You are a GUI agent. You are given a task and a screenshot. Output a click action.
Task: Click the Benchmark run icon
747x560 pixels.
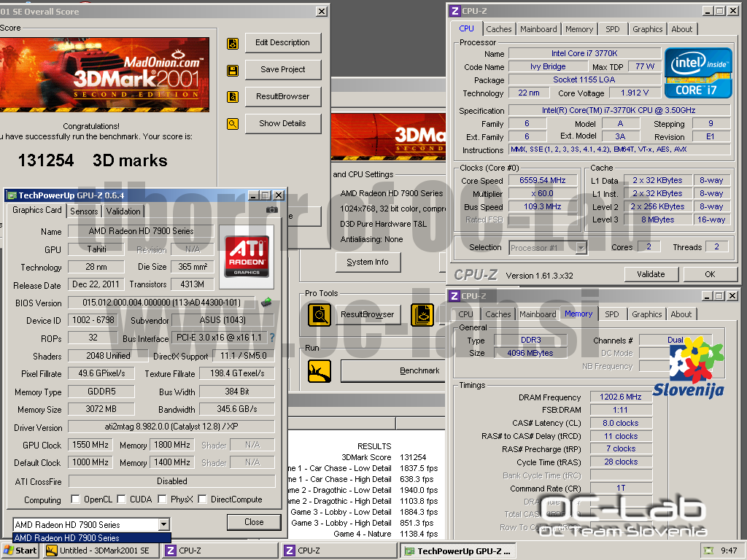(320, 371)
